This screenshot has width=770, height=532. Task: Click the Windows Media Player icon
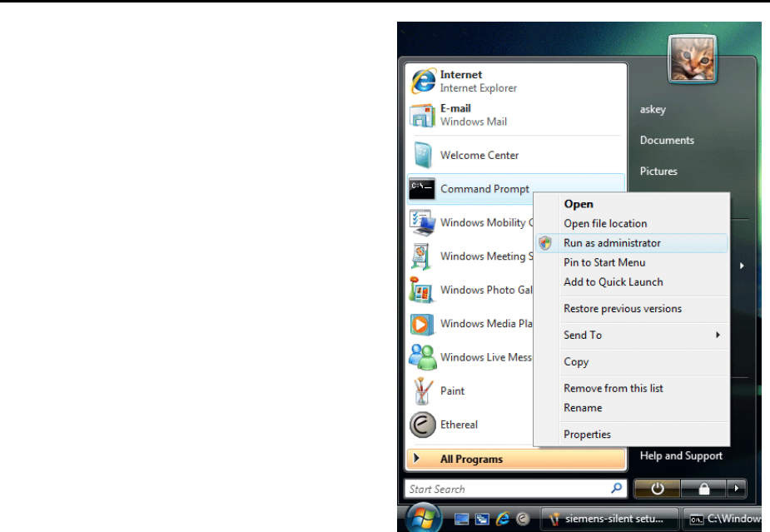click(x=423, y=324)
